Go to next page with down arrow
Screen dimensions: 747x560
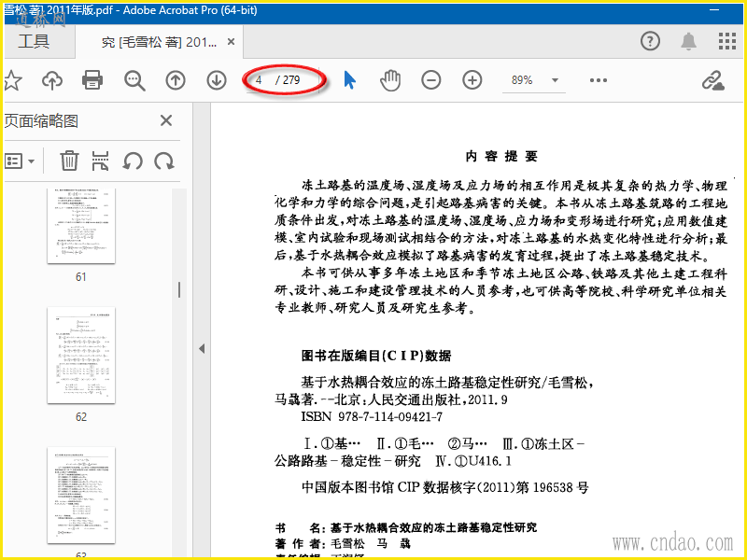(x=217, y=80)
